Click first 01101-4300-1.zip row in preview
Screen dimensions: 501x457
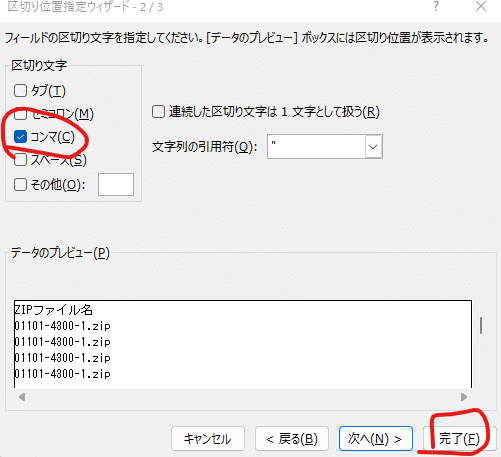point(62,326)
